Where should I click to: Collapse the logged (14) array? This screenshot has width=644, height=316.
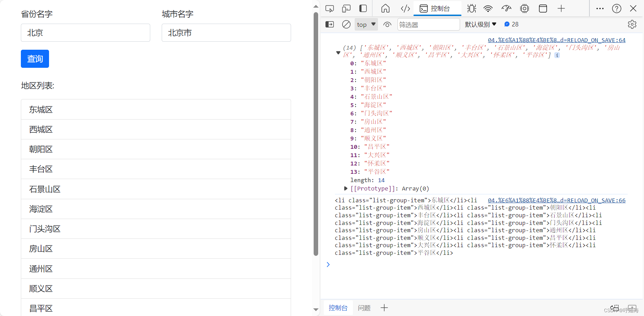[338, 53]
